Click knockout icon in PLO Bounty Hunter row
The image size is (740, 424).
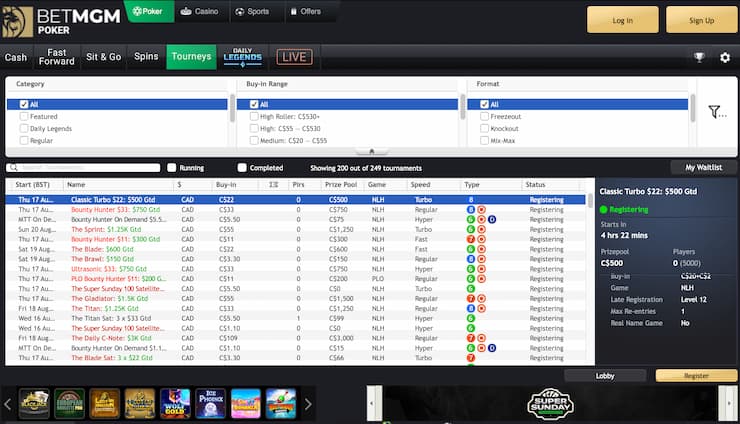point(481,279)
